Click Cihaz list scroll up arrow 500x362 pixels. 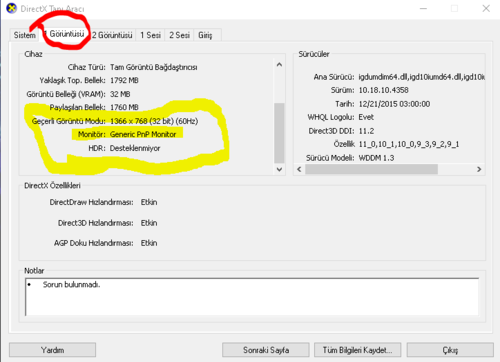279,64
